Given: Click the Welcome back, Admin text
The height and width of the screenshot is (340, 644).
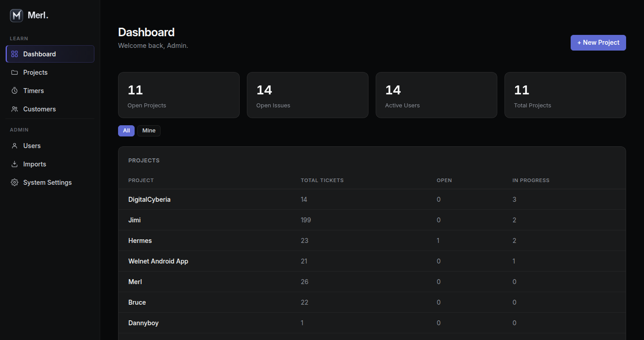Looking at the screenshot, I should [x=153, y=46].
